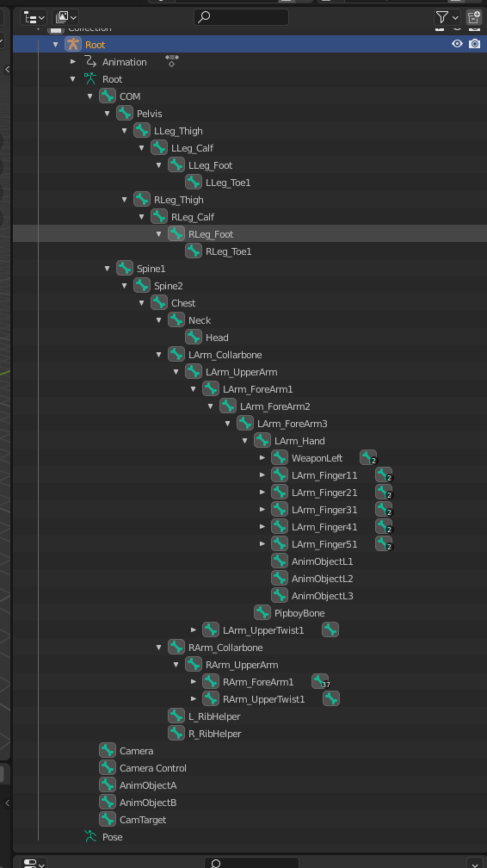Select the AnimObjectL1 bone name
The width and height of the screenshot is (487, 868).
(x=322, y=561)
